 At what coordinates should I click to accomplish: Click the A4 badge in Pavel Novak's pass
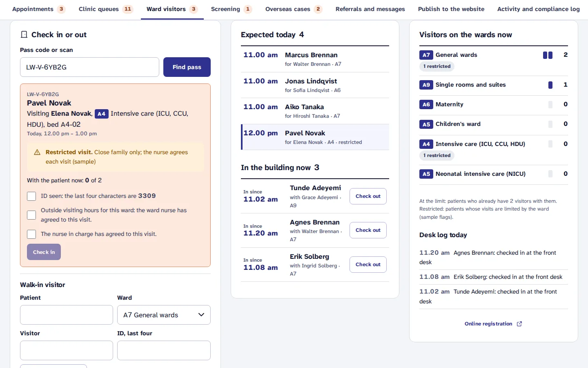[102, 114]
